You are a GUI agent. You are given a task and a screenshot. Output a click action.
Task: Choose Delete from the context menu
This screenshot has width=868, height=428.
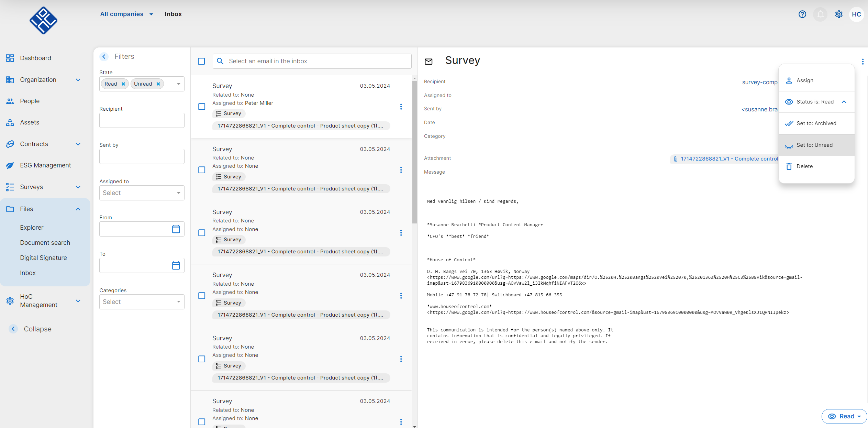816,166
